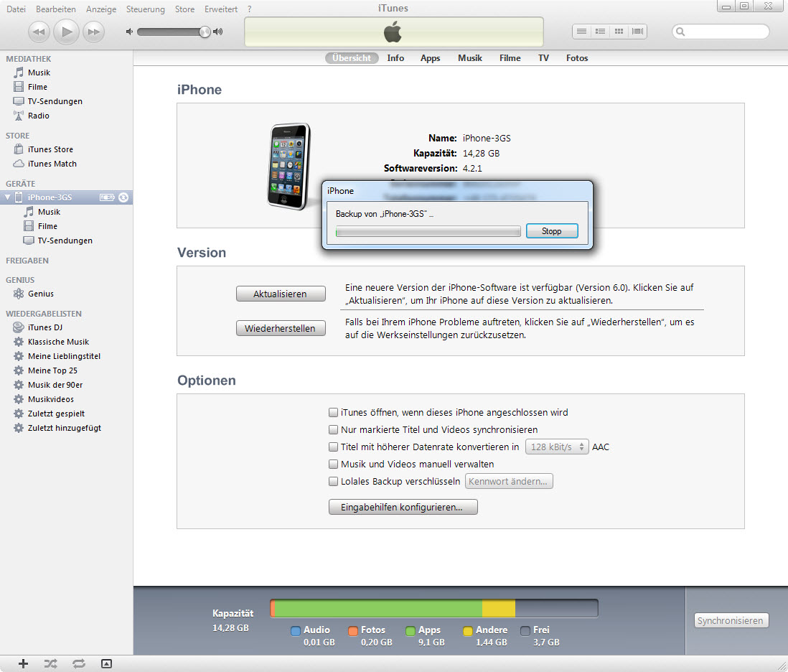Open TV-Sendungen under iPhone-3GS
The height and width of the screenshot is (672, 788).
pos(66,241)
